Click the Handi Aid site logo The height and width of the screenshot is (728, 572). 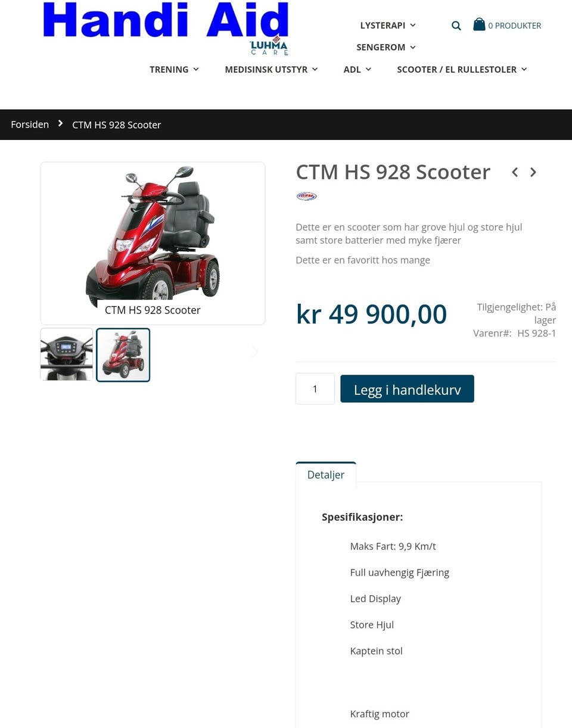click(166, 27)
